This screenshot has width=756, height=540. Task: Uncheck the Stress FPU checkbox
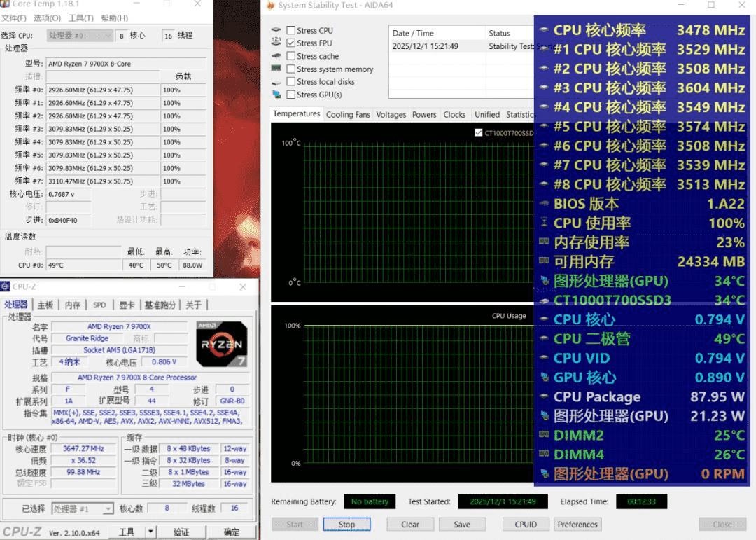pyautogui.click(x=291, y=43)
